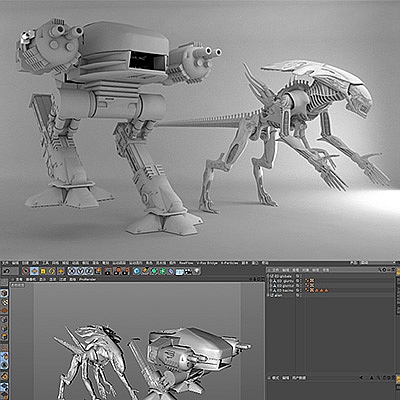
Task: Toggle visibility dots for the ED bacino object
Action: 301,290
